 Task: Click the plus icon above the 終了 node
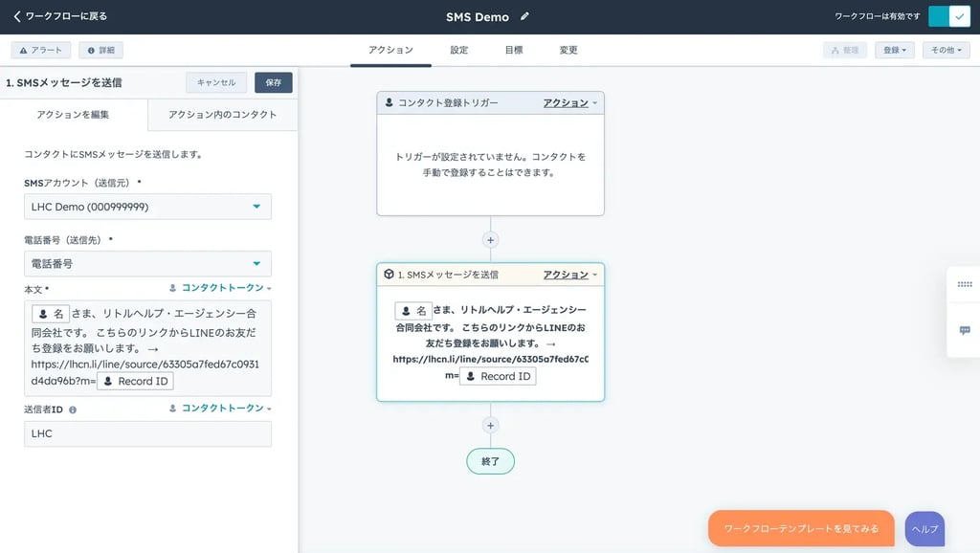click(490, 426)
